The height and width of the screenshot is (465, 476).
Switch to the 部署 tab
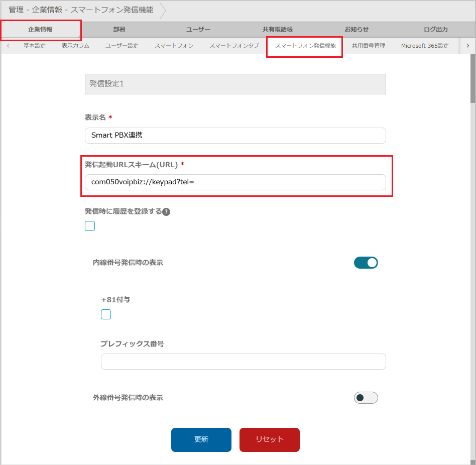pos(119,30)
